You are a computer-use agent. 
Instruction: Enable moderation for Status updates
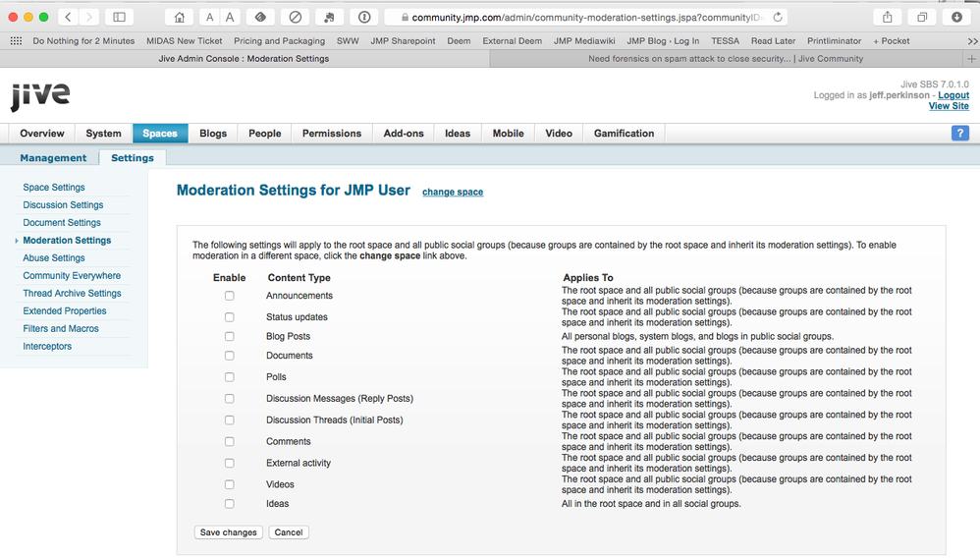pyautogui.click(x=230, y=317)
